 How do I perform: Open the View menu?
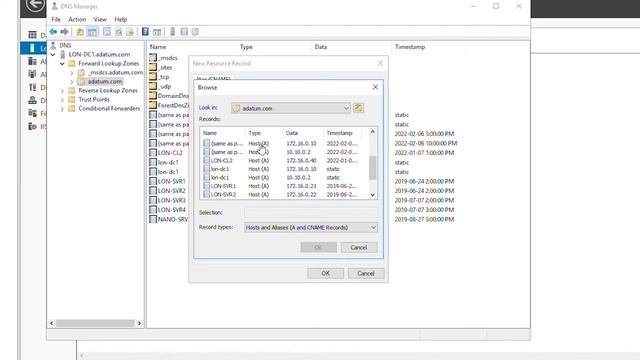point(100,19)
